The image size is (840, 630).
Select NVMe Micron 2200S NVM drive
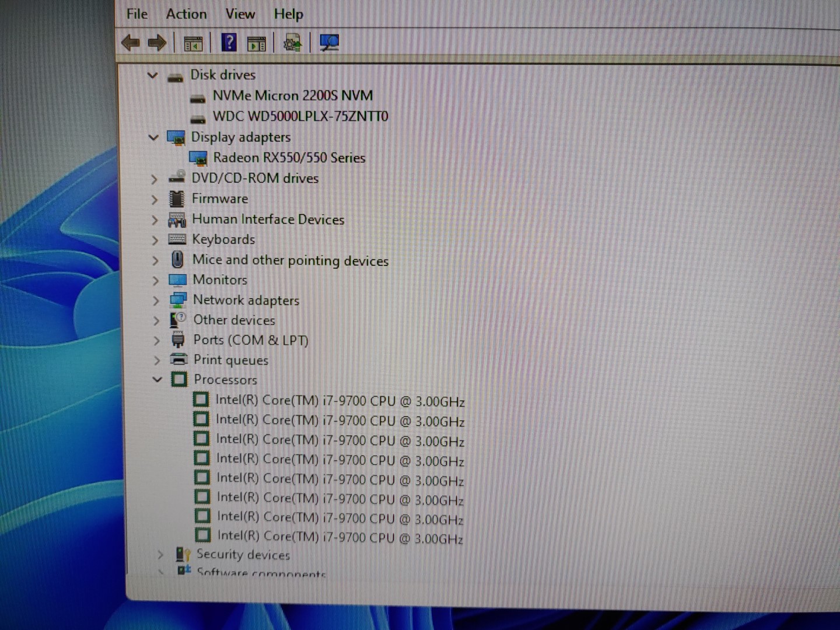(x=292, y=95)
